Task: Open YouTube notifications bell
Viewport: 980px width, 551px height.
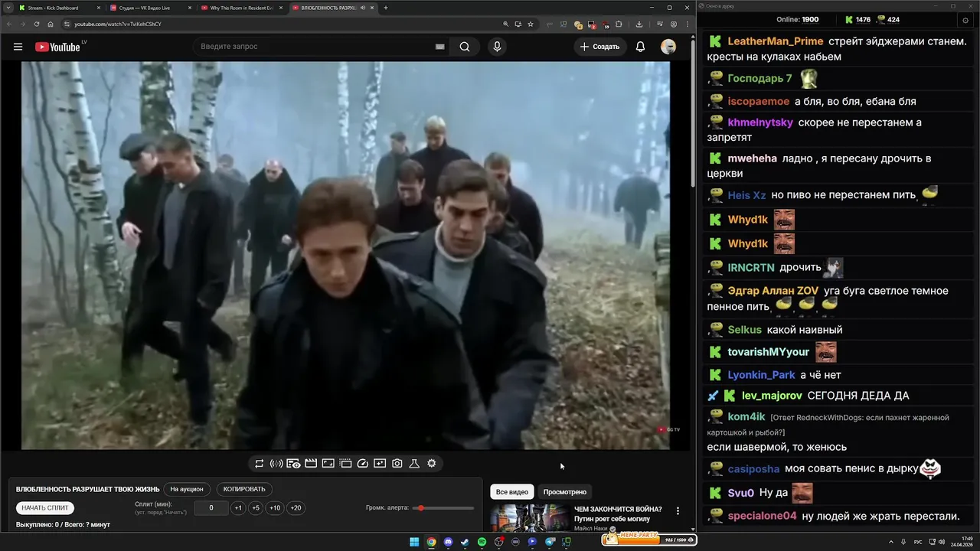Action: click(x=640, y=47)
